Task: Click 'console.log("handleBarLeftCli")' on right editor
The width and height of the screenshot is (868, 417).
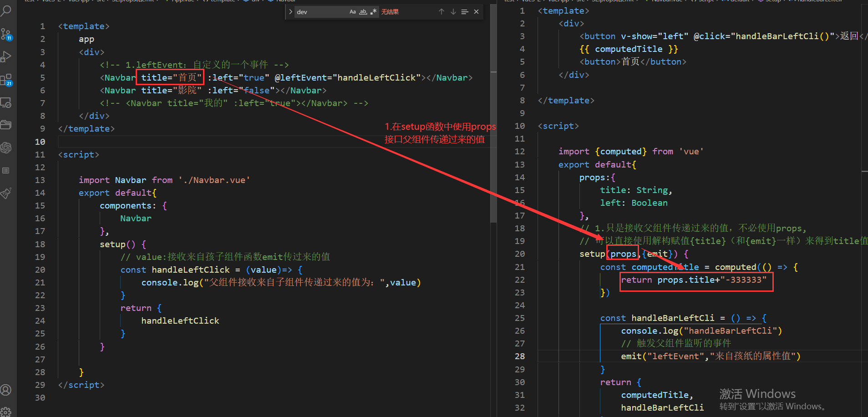Action: point(701,331)
